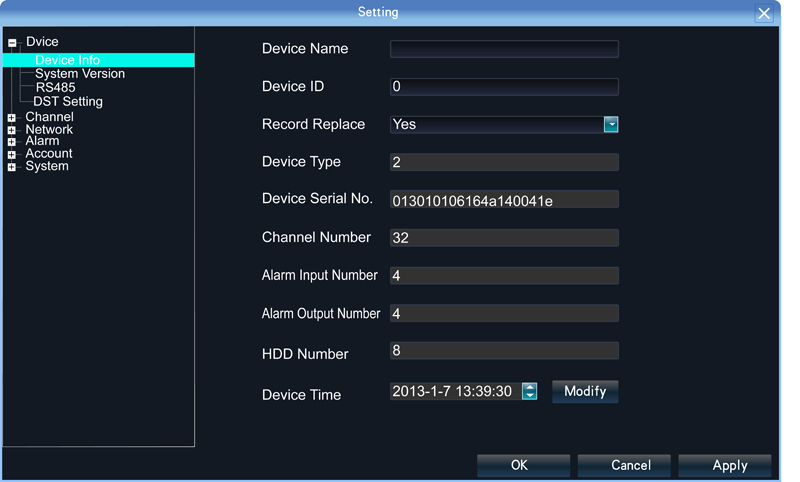This screenshot has height=482, width=800.
Task: Select the Channel tree label
Action: point(49,117)
